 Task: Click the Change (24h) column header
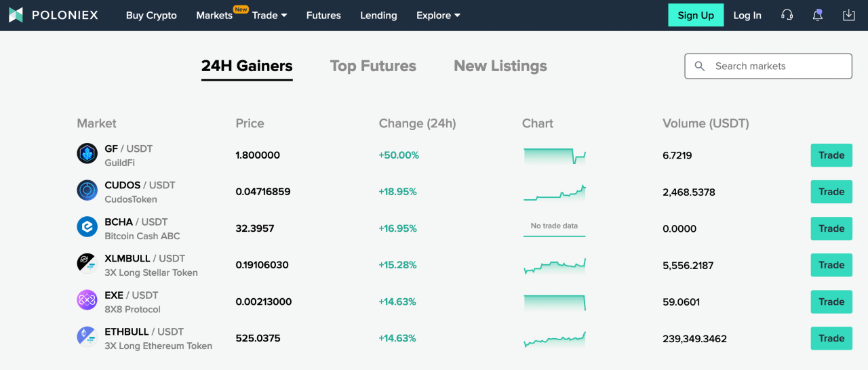(417, 123)
